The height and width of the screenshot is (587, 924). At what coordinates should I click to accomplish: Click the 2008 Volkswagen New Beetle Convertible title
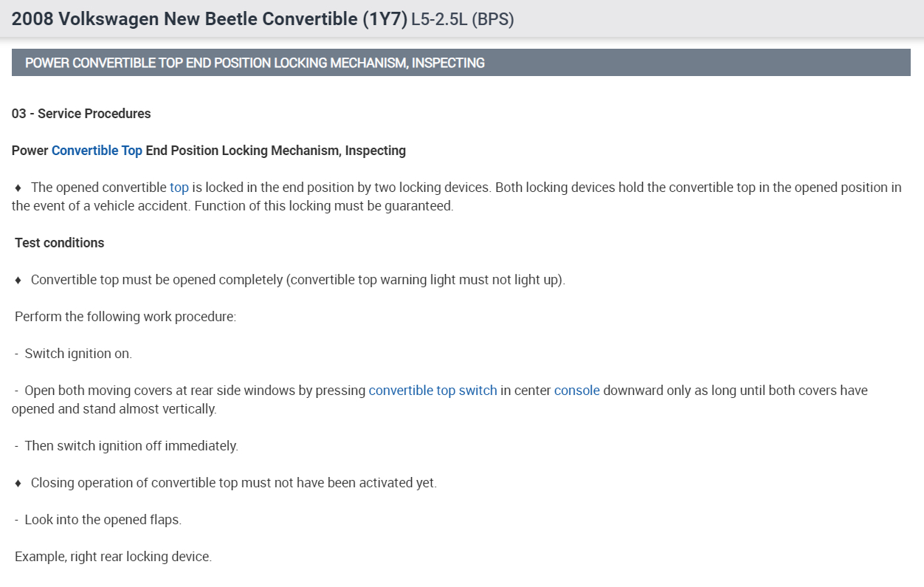pyautogui.click(x=210, y=19)
